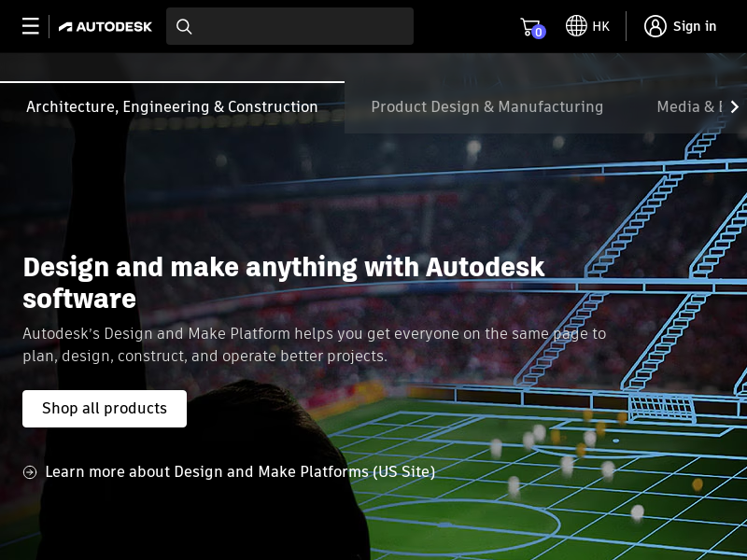747x560 pixels.
Task: Click the 'Design and make anything' headline
Action: coord(284,283)
